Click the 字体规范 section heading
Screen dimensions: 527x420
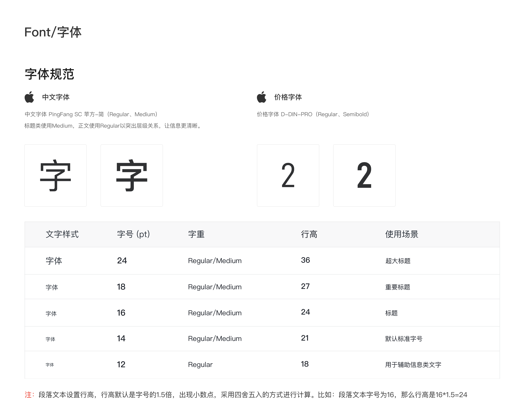(x=49, y=74)
